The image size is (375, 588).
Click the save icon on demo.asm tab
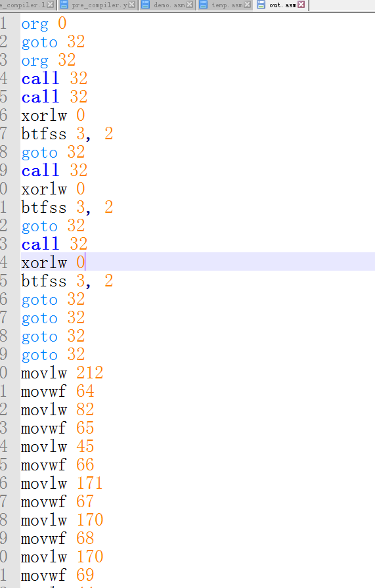tap(145, 5)
